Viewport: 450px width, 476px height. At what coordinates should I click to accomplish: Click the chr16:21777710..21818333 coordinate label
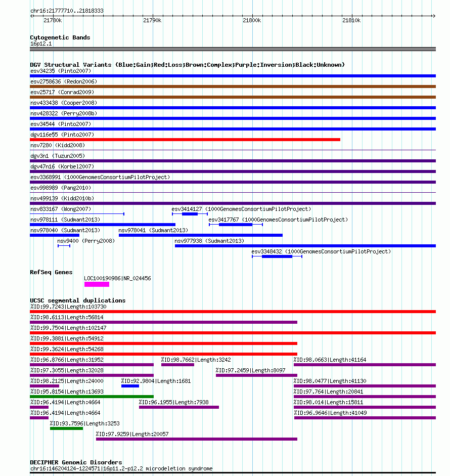tap(67, 11)
